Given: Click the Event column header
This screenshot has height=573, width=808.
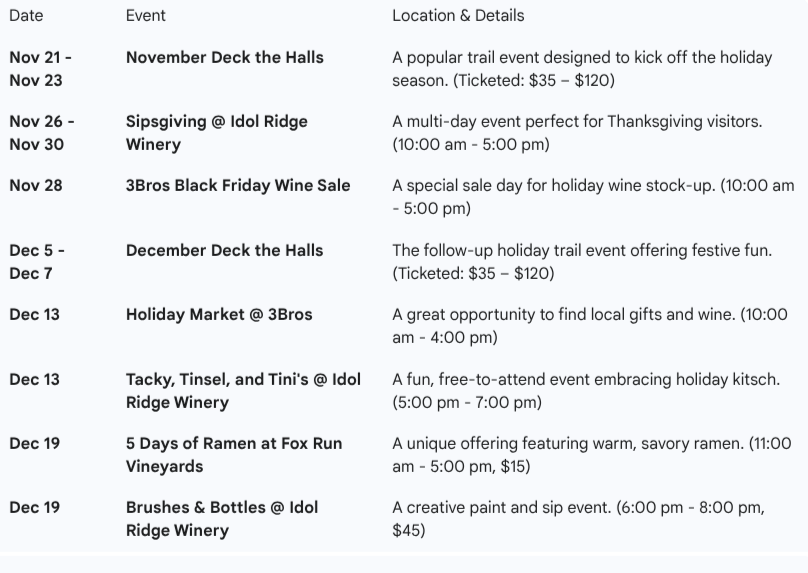Looking at the screenshot, I should point(146,15).
